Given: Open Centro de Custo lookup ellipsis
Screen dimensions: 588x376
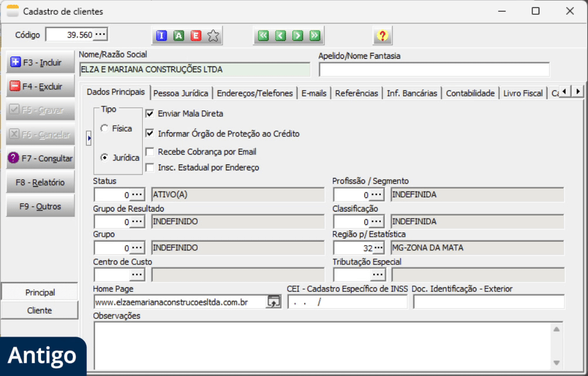Looking at the screenshot, I should click(x=137, y=275).
